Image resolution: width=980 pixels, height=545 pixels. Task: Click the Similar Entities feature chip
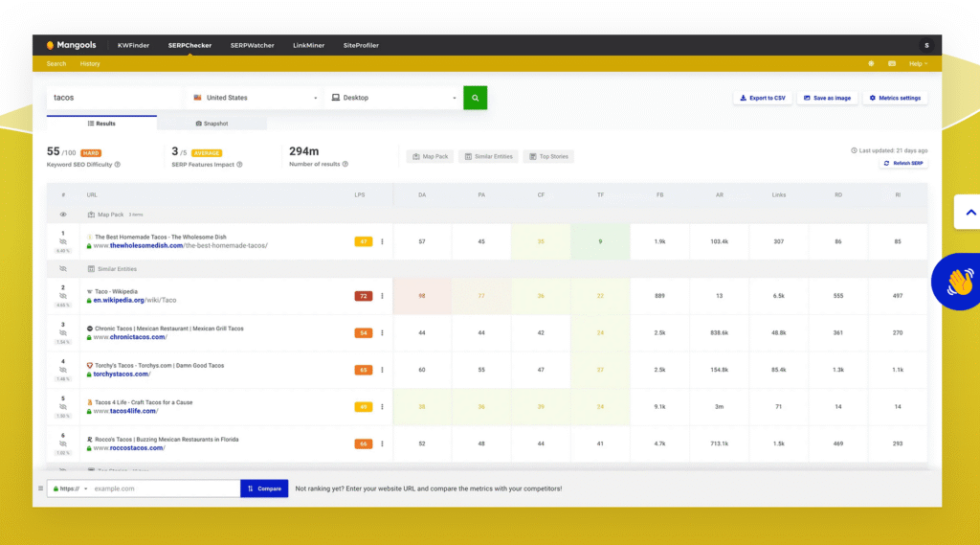pyautogui.click(x=488, y=156)
